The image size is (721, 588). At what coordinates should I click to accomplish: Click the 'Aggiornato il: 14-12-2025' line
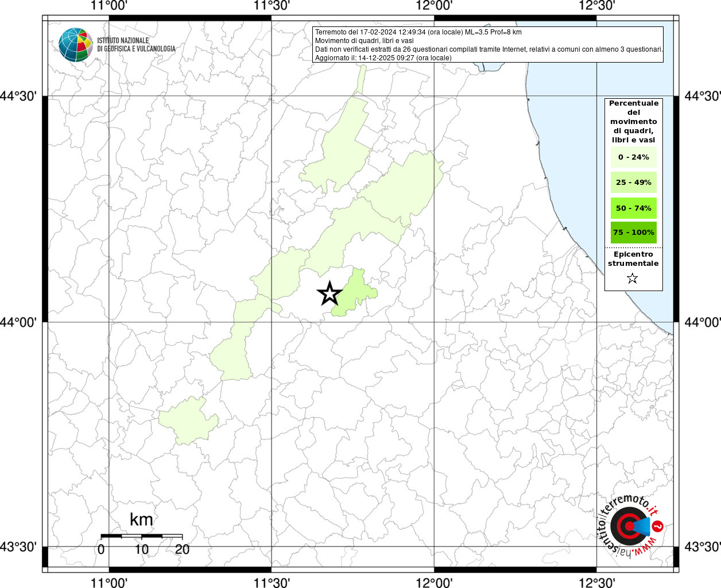tap(383, 58)
